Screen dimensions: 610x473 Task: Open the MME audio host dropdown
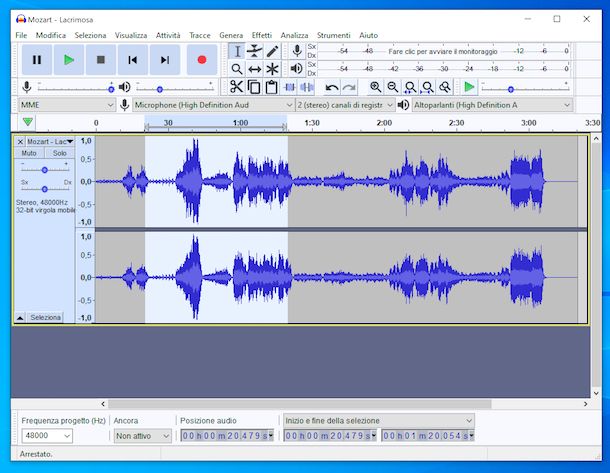[67, 105]
